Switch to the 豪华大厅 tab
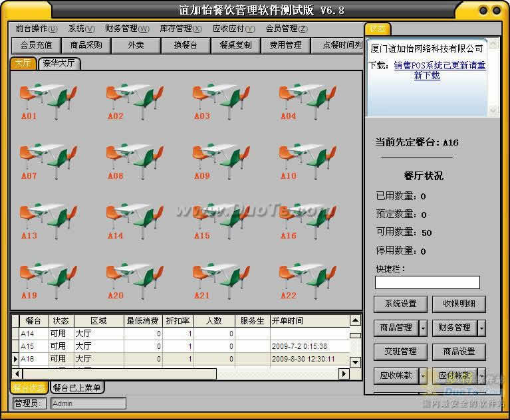 [x=60, y=63]
